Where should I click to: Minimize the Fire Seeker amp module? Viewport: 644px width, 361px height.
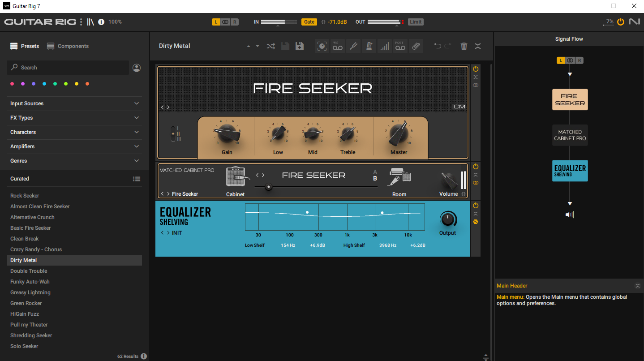coord(476,77)
